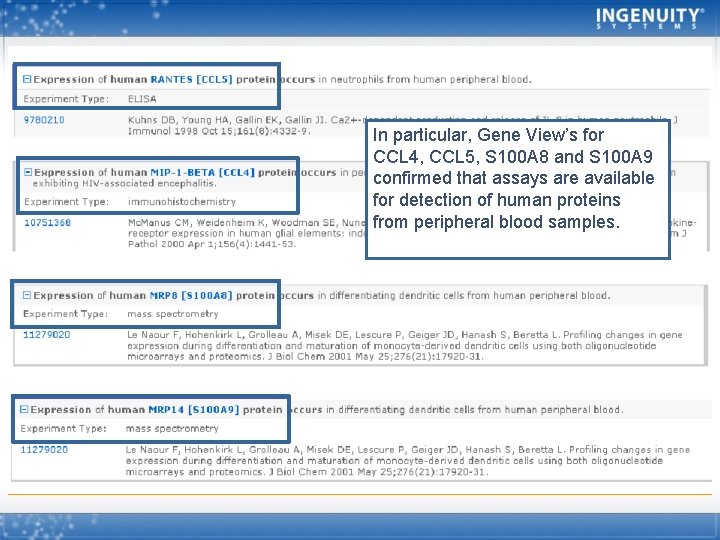Open the RANTES [CCL5] gene link
The image size is (720, 540).
[191, 79]
